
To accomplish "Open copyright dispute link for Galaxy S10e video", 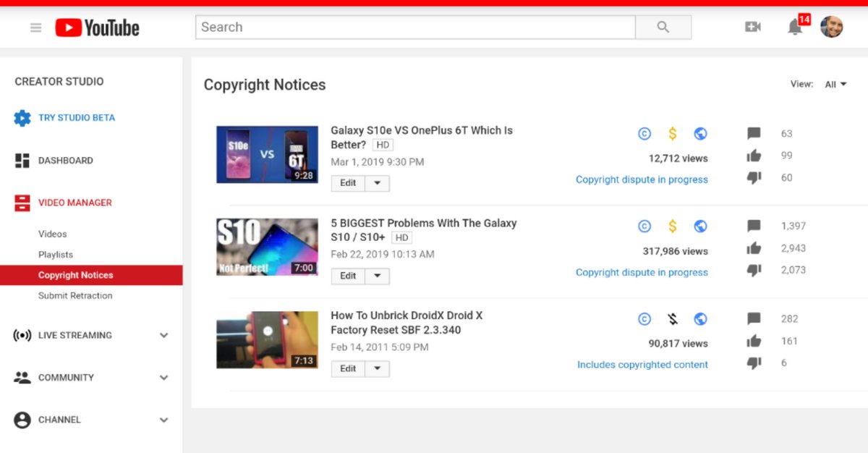I will click(642, 179).
